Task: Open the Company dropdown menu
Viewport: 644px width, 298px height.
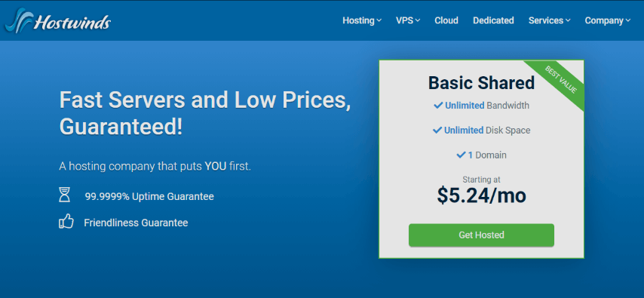Action: [x=608, y=20]
